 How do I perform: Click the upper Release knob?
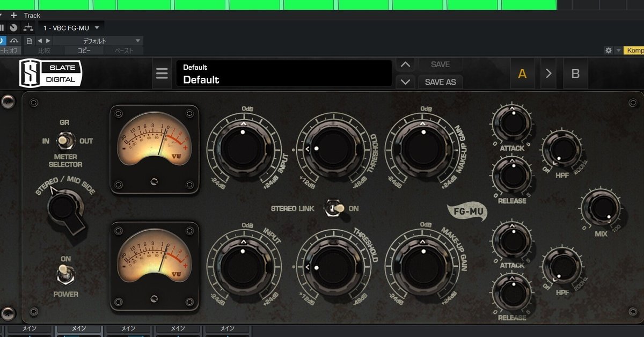(x=512, y=175)
